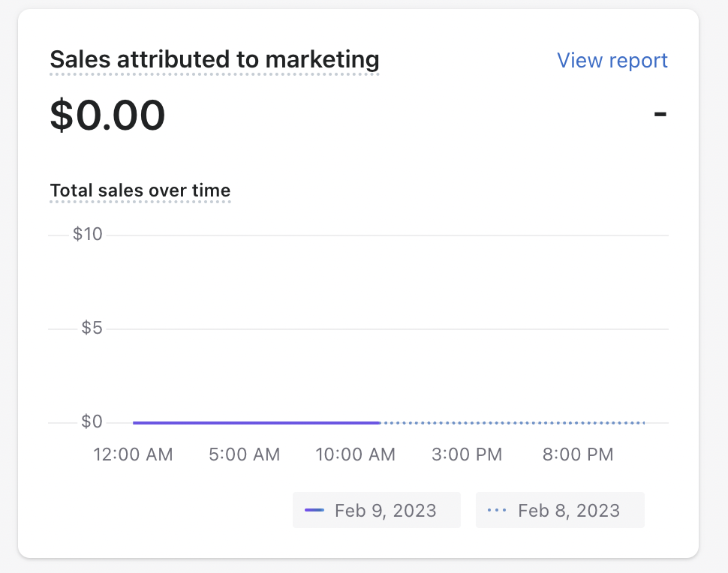The image size is (728, 573).
Task: Click the $0 y-axis label
Action: [91, 421]
